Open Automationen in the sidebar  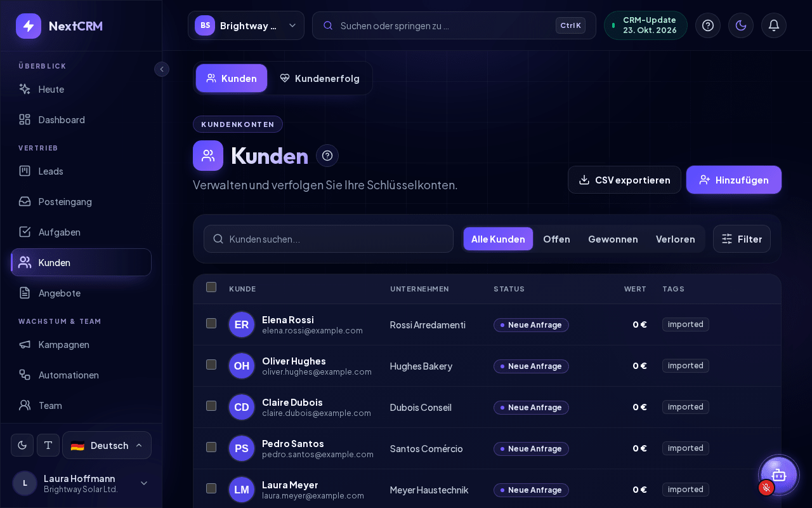(x=81, y=375)
